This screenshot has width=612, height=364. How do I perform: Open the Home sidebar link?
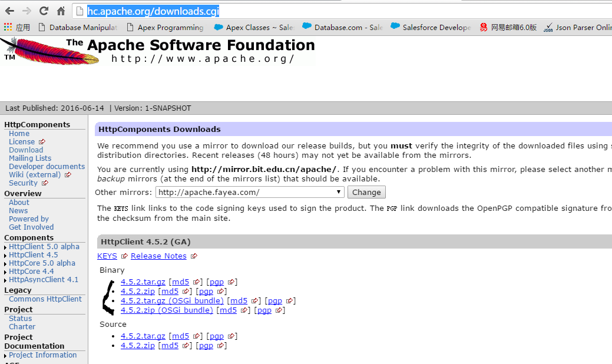(19, 134)
